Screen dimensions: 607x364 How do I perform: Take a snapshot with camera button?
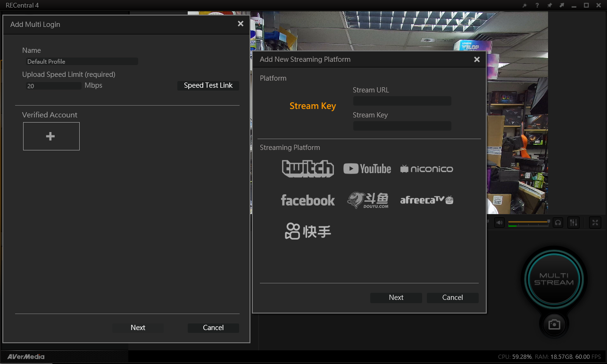coord(554,324)
